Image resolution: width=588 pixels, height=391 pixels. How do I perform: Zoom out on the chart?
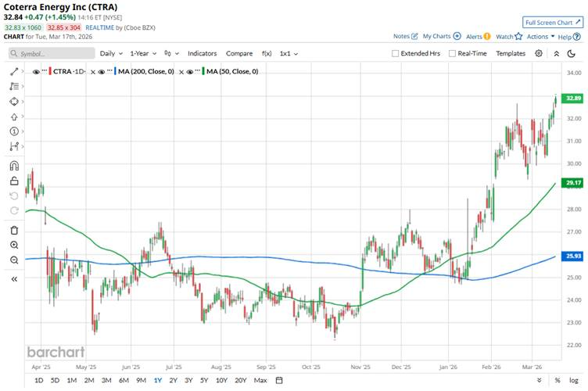pos(14,260)
